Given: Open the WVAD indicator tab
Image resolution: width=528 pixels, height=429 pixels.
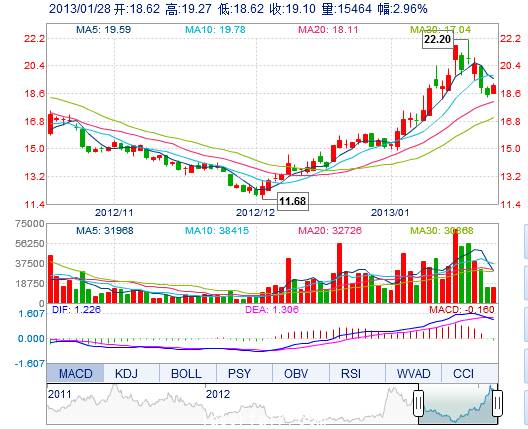Looking at the screenshot, I should pos(413,373).
